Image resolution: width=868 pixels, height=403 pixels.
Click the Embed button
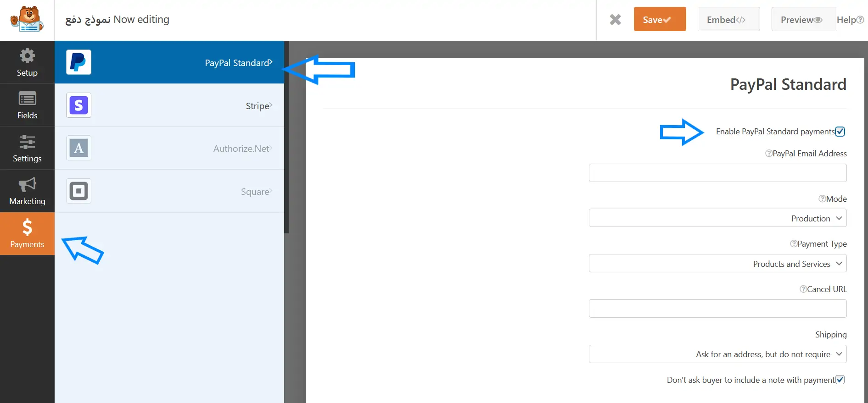point(728,19)
